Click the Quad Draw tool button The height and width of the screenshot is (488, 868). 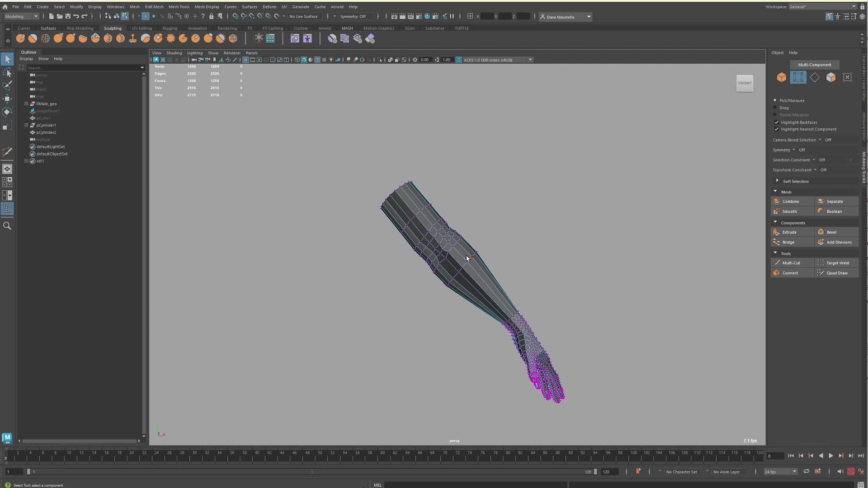(x=837, y=272)
